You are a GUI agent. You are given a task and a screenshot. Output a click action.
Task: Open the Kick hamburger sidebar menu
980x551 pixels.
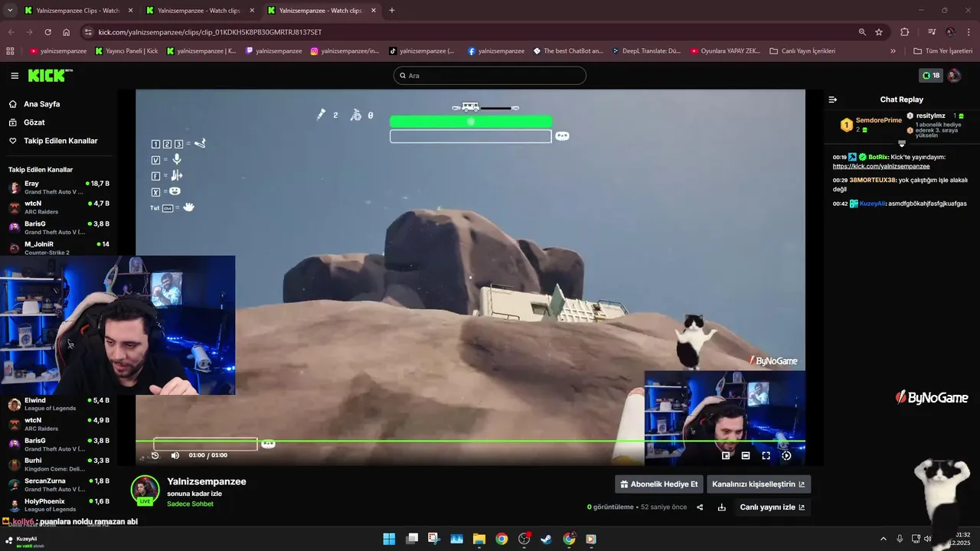click(x=15, y=76)
